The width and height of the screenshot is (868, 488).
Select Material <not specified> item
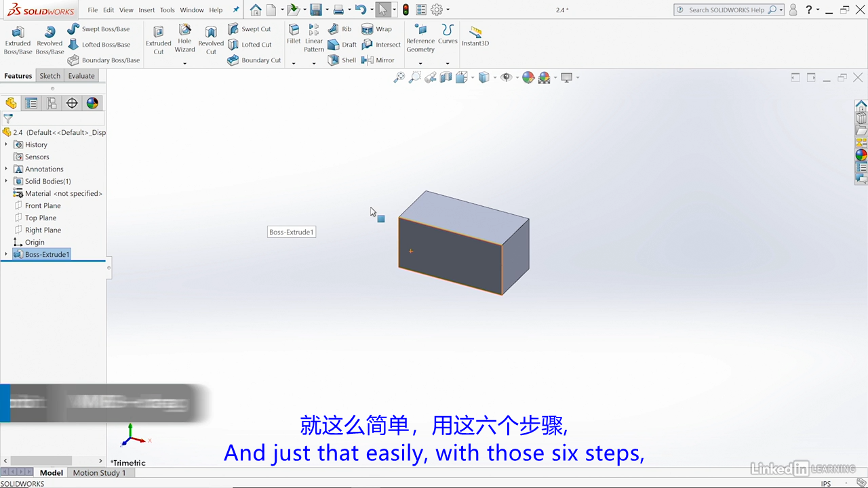pyautogui.click(x=58, y=193)
